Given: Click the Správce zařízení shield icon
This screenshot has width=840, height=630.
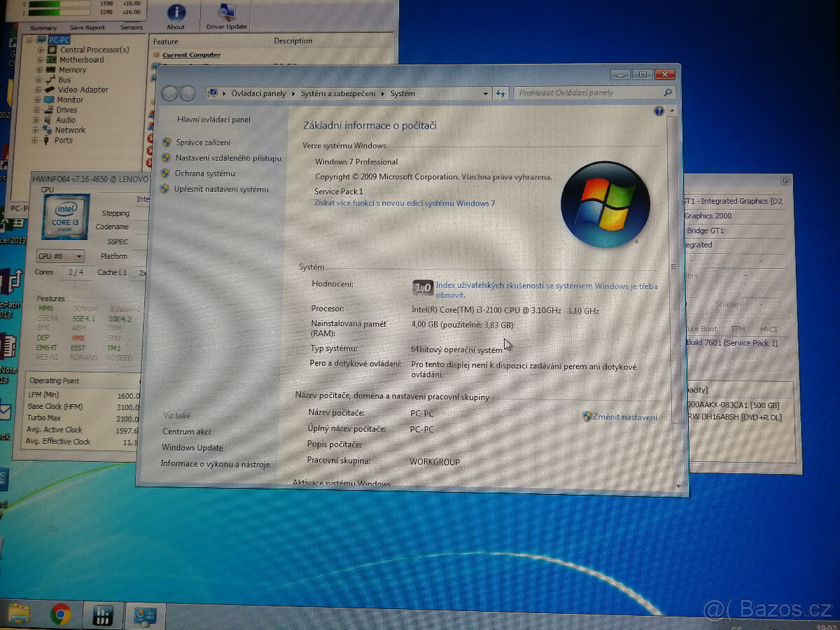Looking at the screenshot, I should click(166, 142).
